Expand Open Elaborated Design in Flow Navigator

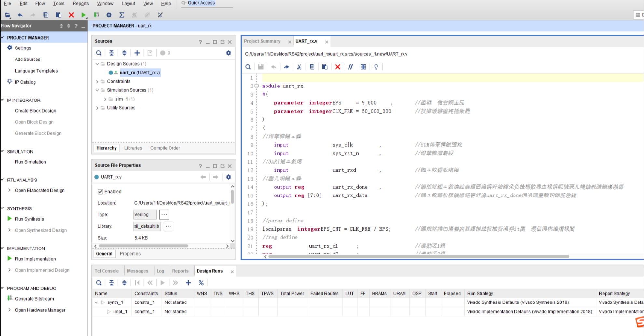point(9,190)
